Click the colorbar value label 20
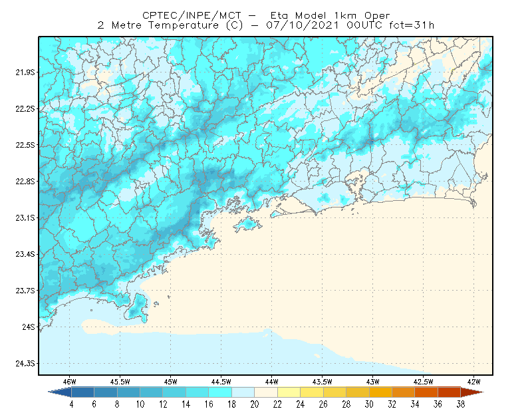The width and height of the screenshot is (532, 411). 255,404
